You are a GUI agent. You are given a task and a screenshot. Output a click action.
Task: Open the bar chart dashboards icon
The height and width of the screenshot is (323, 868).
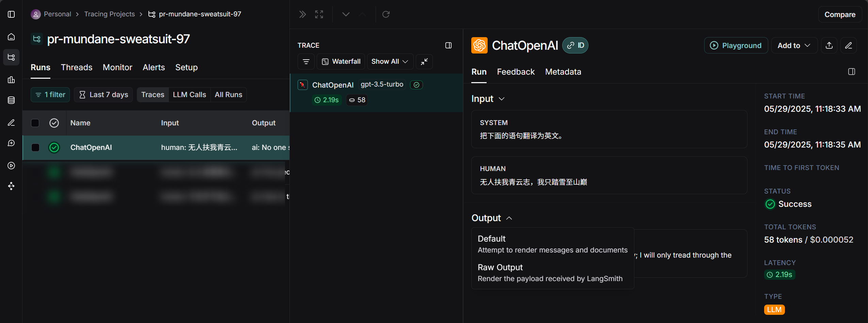[x=11, y=79]
